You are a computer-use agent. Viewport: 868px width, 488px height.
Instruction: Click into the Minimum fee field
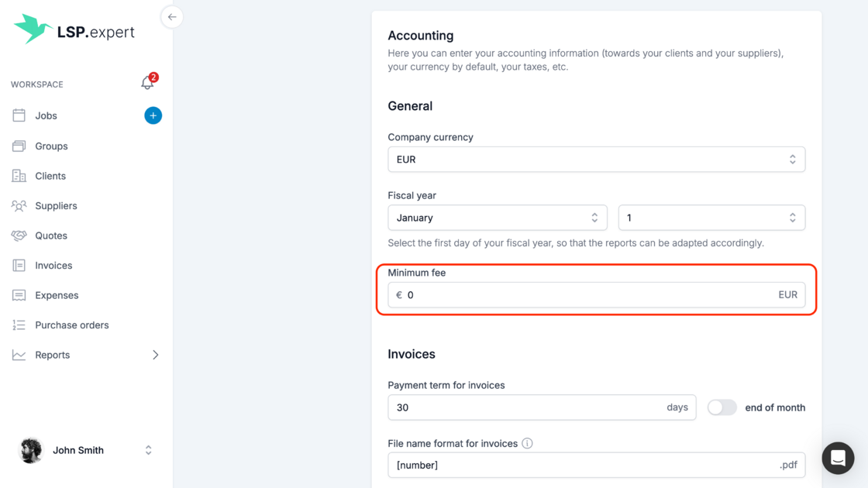tap(589, 295)
